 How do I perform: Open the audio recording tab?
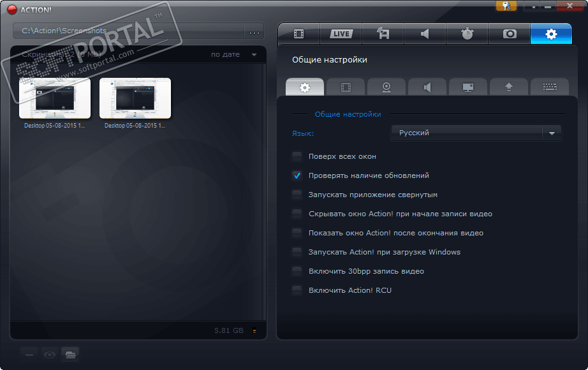tap(425, 34)
